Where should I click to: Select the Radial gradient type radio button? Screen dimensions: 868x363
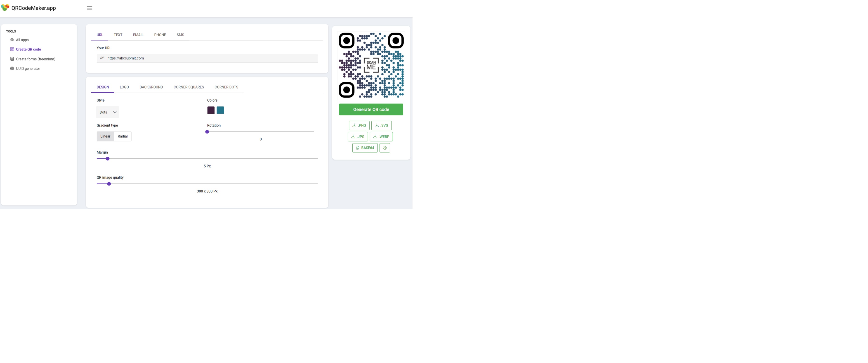click(122, 136)
